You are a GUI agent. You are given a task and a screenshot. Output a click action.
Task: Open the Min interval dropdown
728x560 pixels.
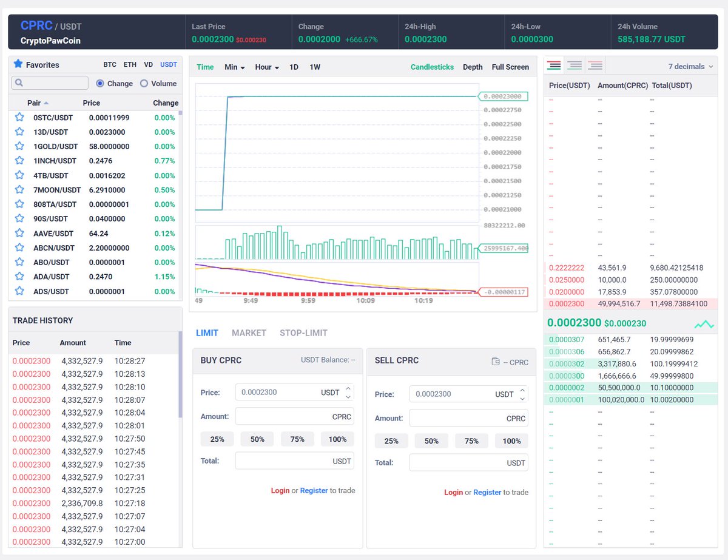click(234, 67)
